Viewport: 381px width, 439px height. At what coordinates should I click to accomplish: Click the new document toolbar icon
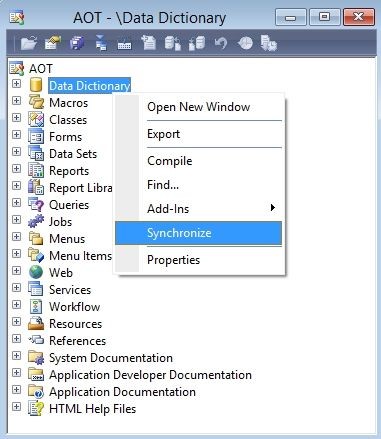[x=148, y=43]
